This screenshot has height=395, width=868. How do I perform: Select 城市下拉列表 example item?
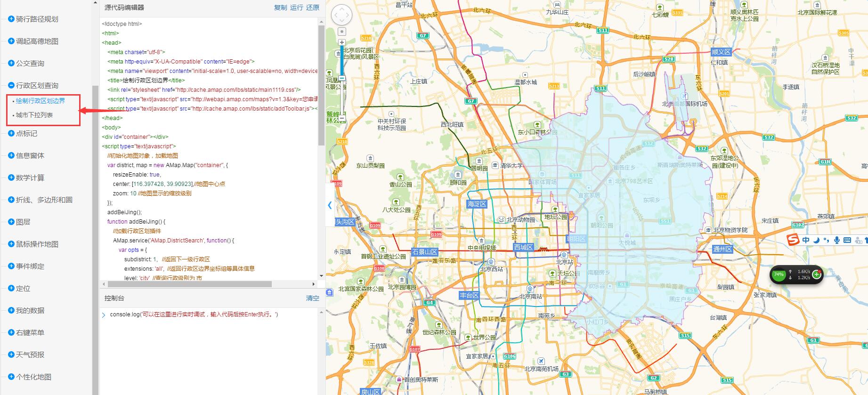point(34,115)
